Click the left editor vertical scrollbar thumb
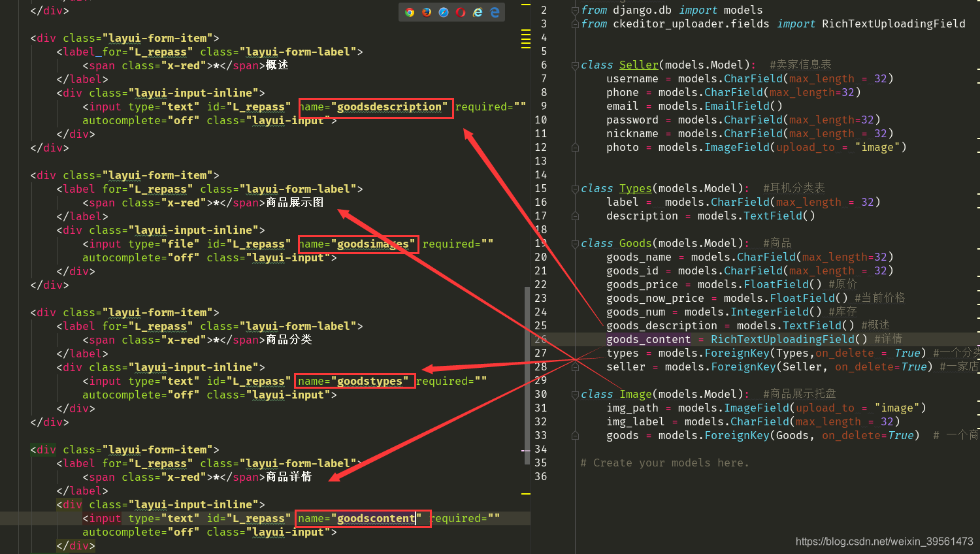This screenshot has width=980, height=554. click(527, 376)
